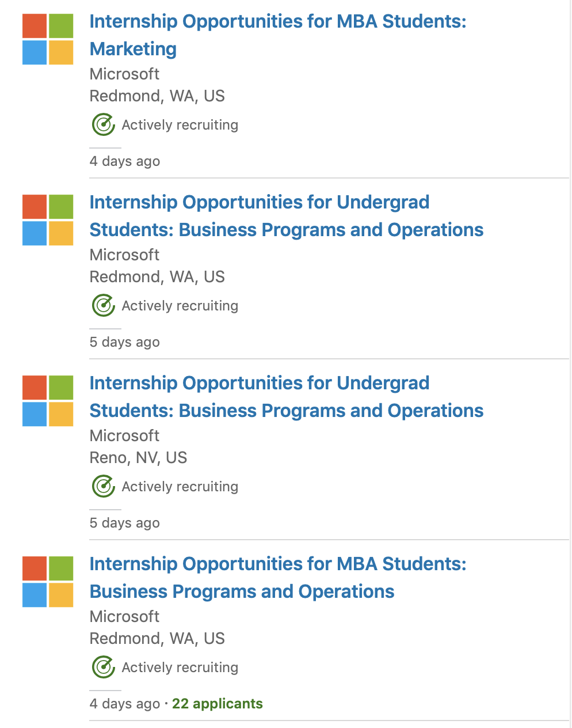Click Microsoft logo beside MBA Marketing internship
The height and width of the screenshot is (728, 572).
pyautogui.click(x=48, y=39)
